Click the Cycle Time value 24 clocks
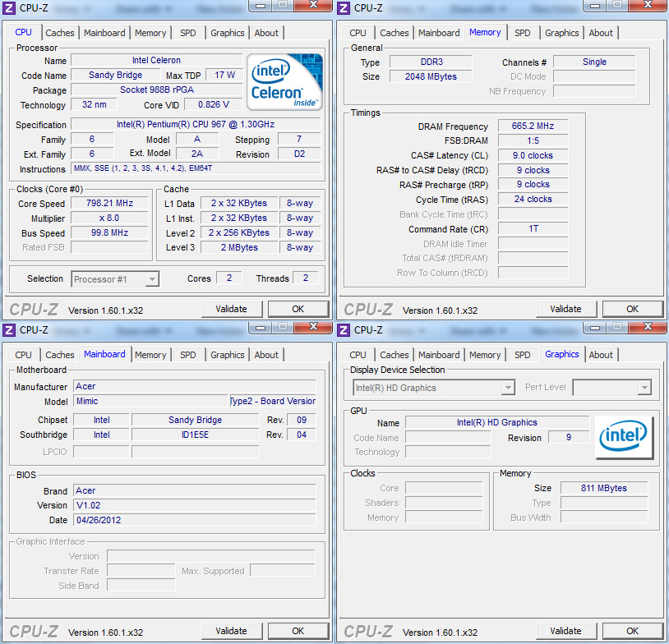The width and height of the screenshot is (669, 644). tap(533, 199)
